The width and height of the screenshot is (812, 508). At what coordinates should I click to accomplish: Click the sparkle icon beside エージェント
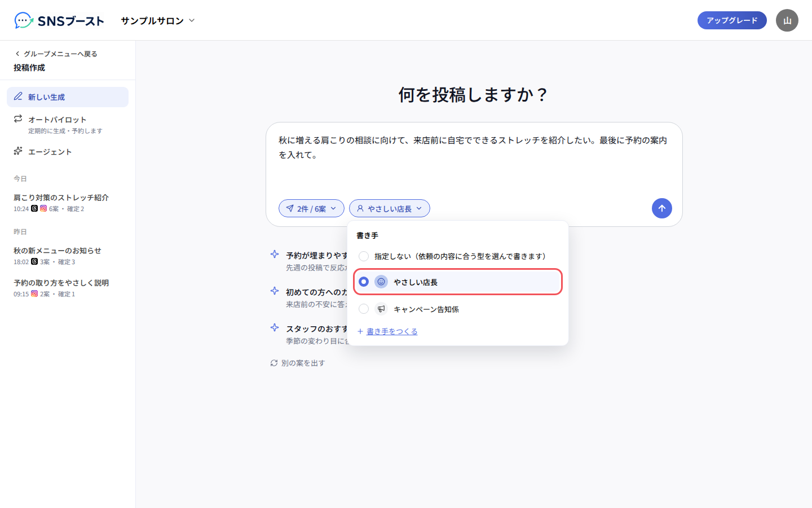click(x=18, y=151)
